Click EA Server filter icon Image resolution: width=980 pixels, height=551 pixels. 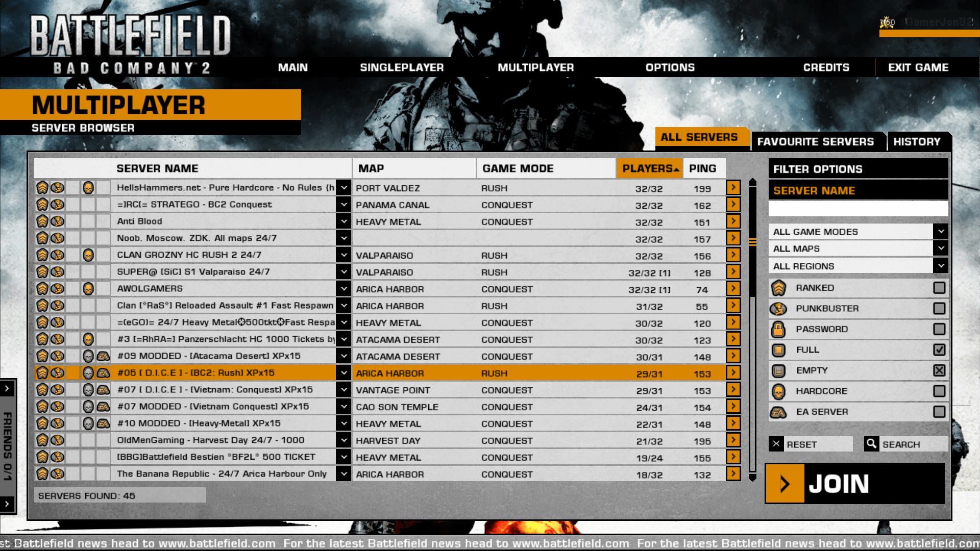778,412
